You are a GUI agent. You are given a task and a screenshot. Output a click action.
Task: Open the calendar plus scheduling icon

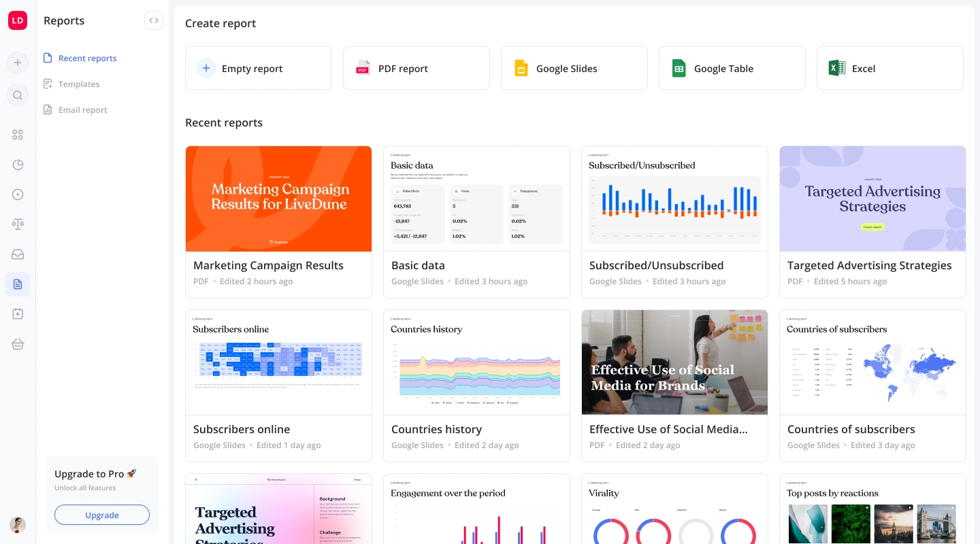click(18, 314)
